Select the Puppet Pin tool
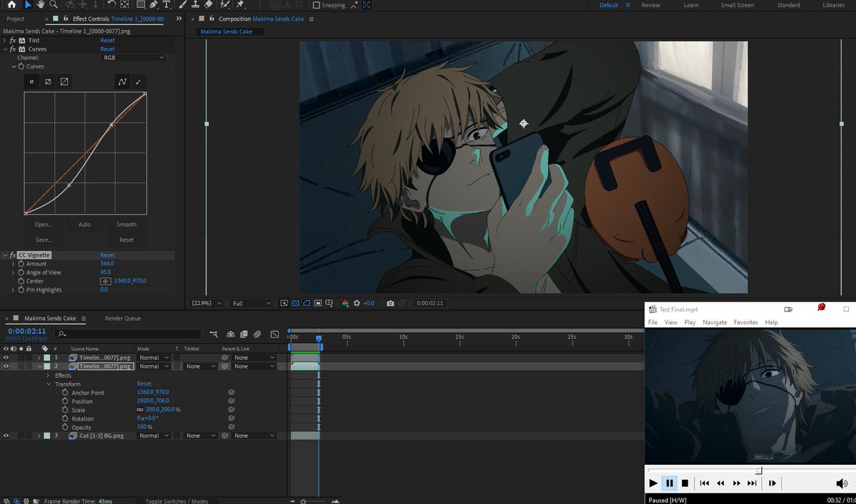856x504 pixels. 240,4
